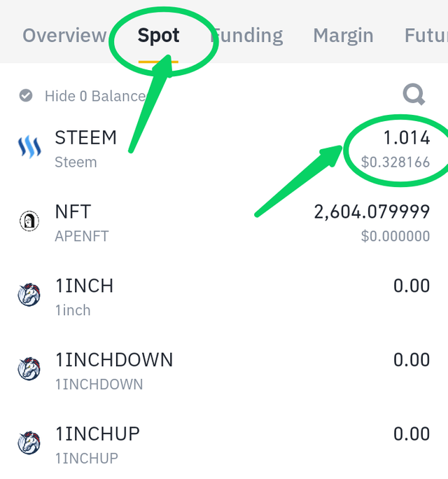Toggle the Hide 0 Balance checkbox
This screenshot has width=448, height=479.
click(26, 96)
